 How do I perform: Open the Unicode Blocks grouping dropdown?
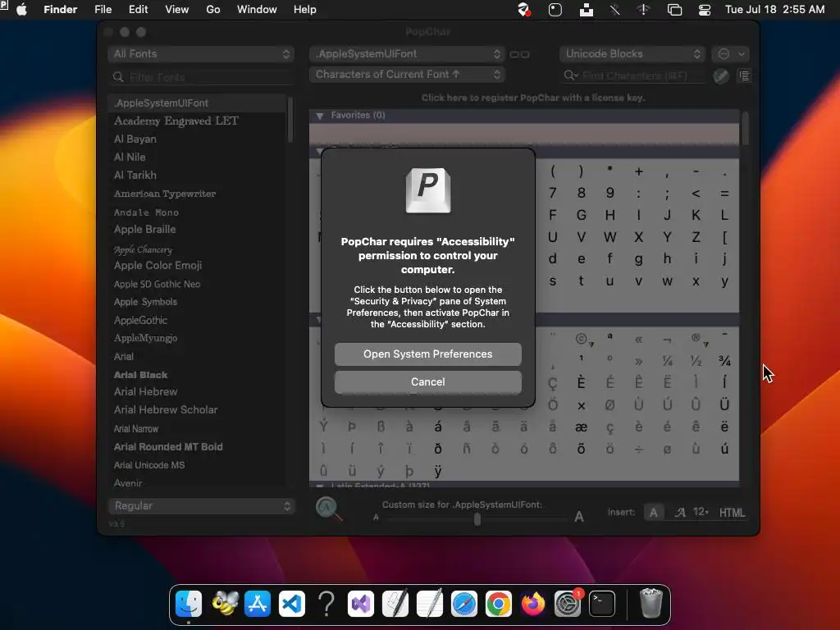coord(632,53)
